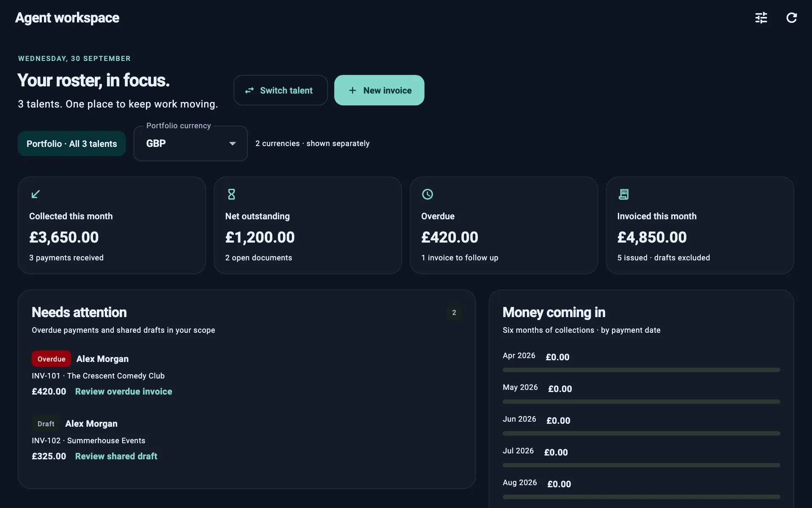812x508 pixels.
Task: Click '5 issued · drafts excluded' text
Action: [664, 258]
